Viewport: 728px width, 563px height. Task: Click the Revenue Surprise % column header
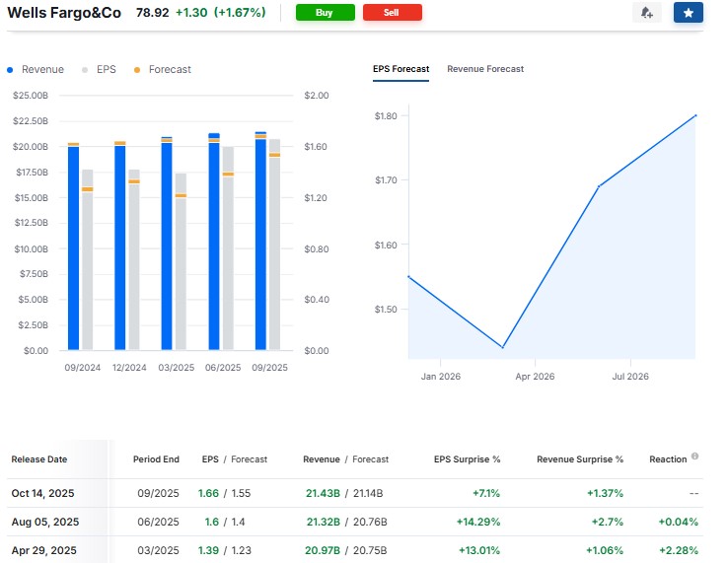click(580, 459)
